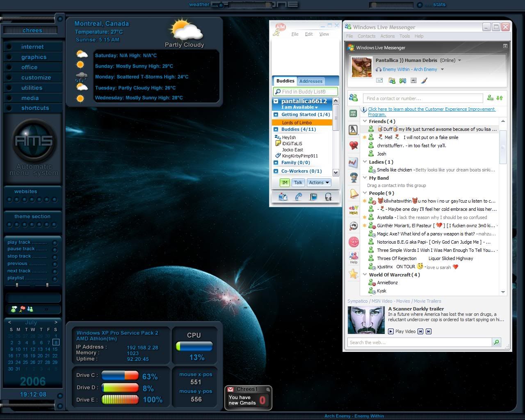This screenshot has height=420, width=525.
Task: Collapse the AIM Buddies (4/11) group
Action: click(x=276, y=130)
